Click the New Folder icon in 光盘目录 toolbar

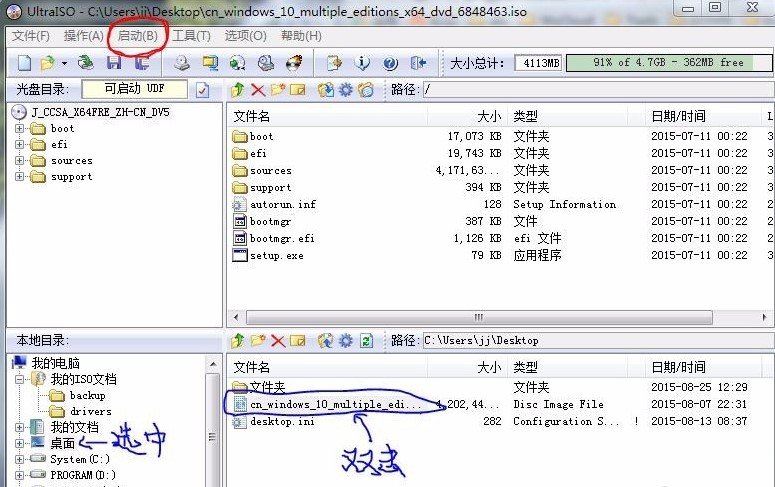click(x=278, y=89)
